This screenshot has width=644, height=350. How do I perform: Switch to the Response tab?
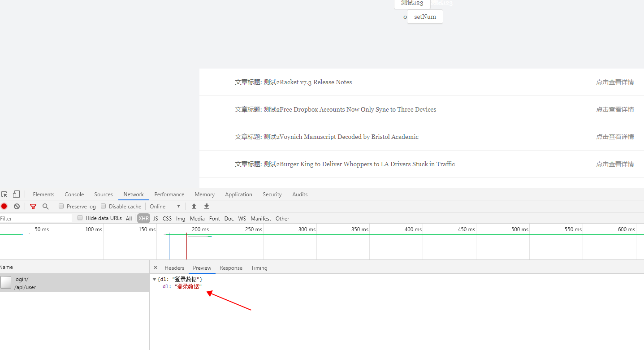[x=231, y=268]
